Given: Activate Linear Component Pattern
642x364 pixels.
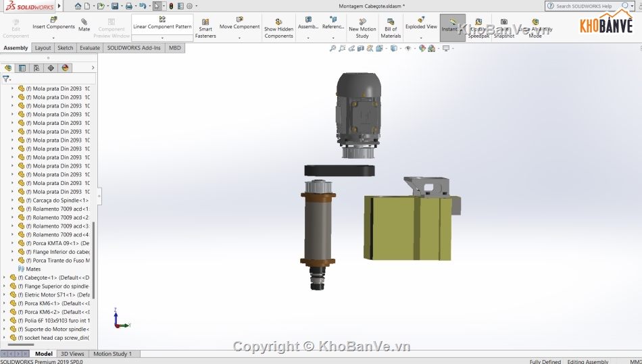Looking at the screenshot, I should click(162, 23).
